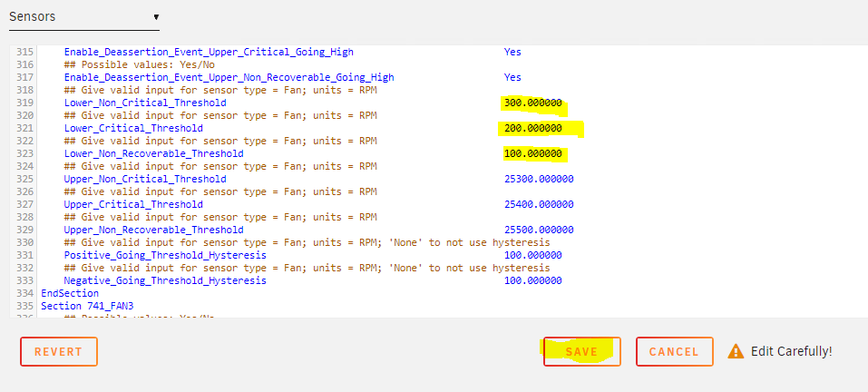This screenshot has width=868, height=392.
Task: Click line number 335 in gutter
Action: pos(24,306)
